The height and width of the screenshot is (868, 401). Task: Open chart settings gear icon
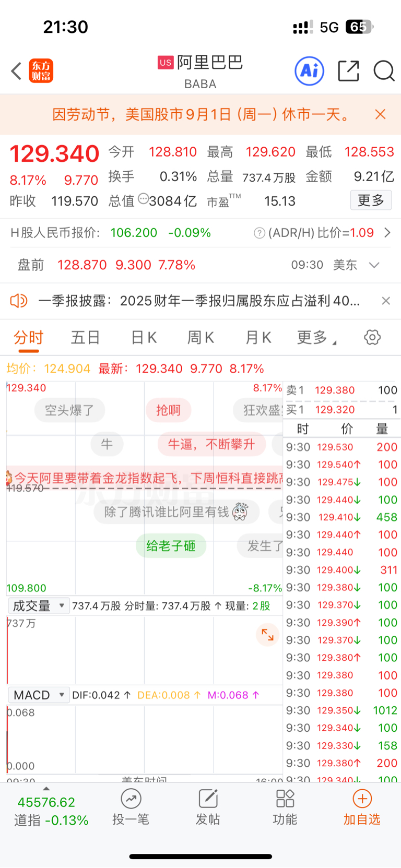(372, 337)
